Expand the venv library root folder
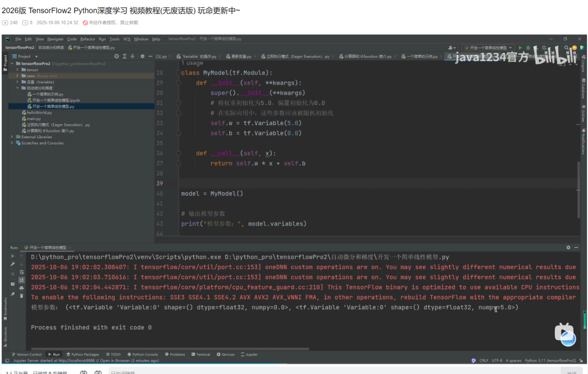588x374 pixels. click(17, 76)
